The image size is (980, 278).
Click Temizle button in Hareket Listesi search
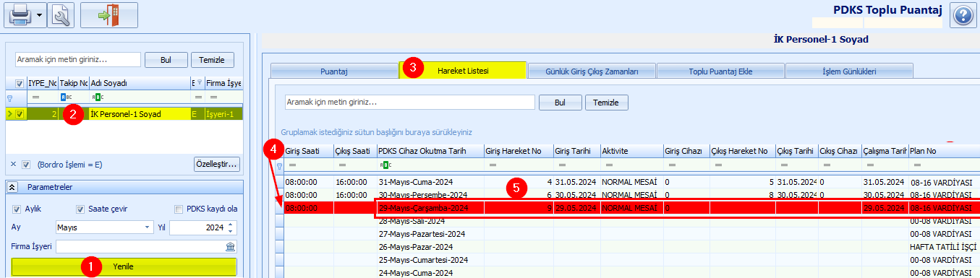(606, 103)
